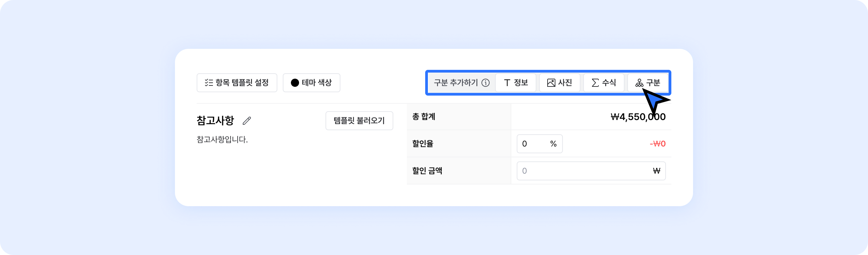868x255 pixels.
Task: Click the ₩ unit symbol in 할인 금액 field
Action: pos(656,171)
